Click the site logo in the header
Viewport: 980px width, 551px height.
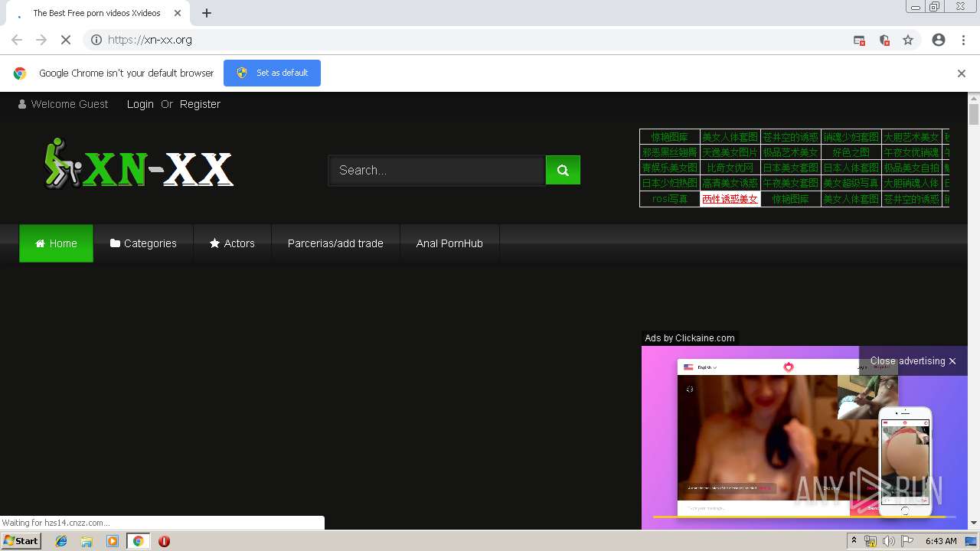click(139, 163)
